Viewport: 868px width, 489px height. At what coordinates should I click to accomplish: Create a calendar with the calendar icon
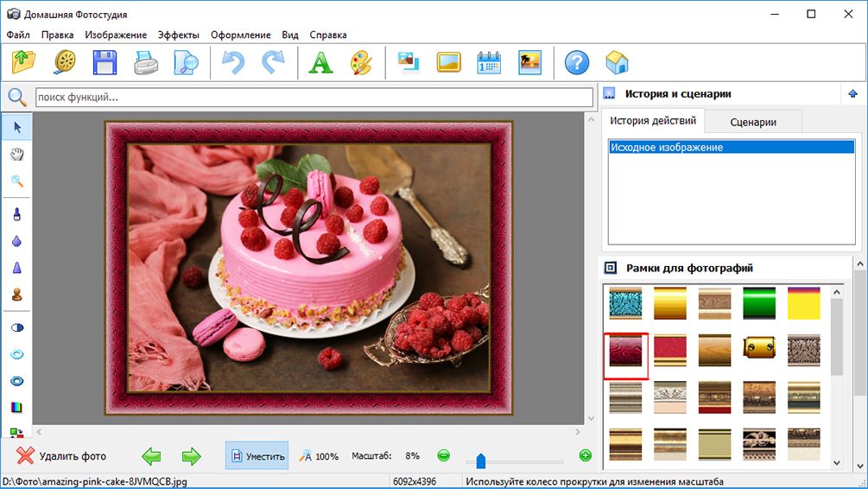[490, 62]
